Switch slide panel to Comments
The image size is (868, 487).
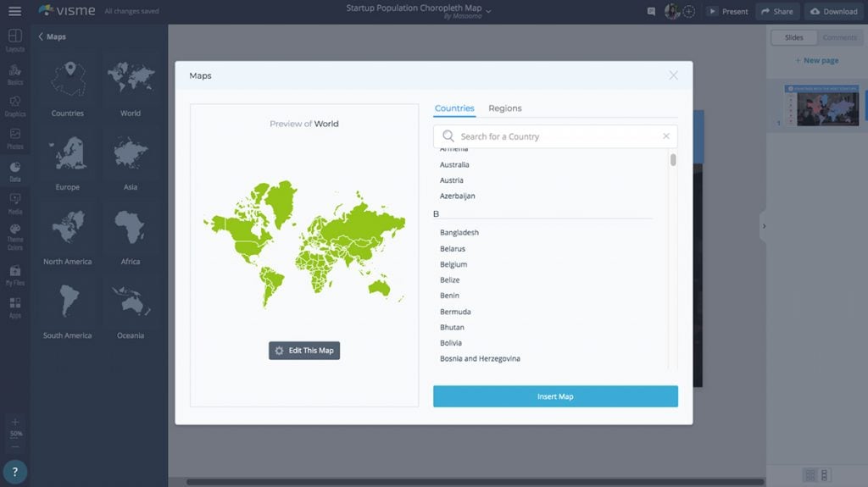coord(839,37)
